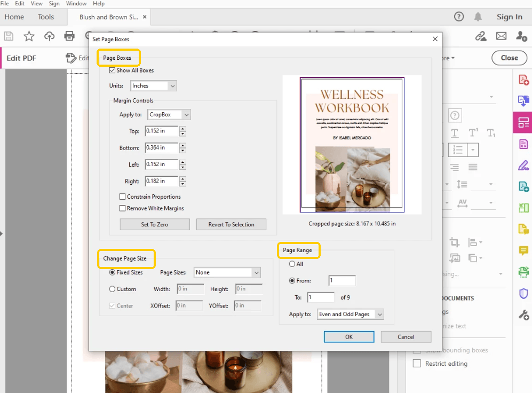
Task: Increase the Top margin stepper
Action: pos(183,129)
